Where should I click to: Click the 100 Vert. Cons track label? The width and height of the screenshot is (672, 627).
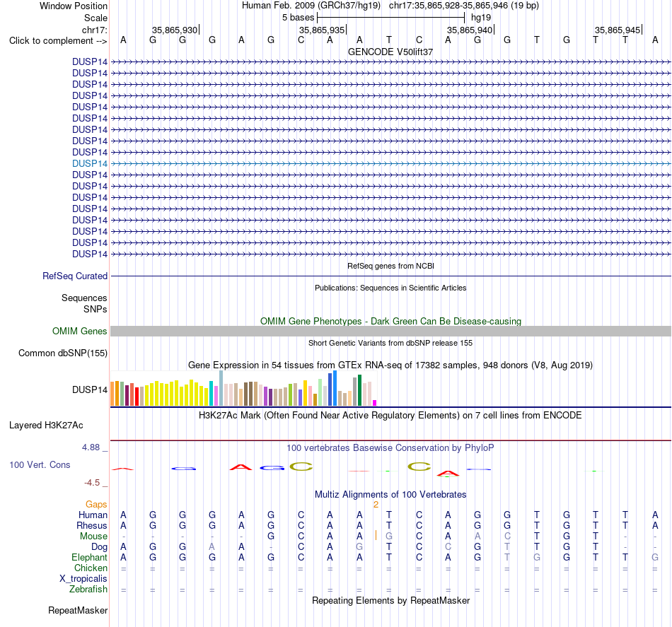point(40,464)
